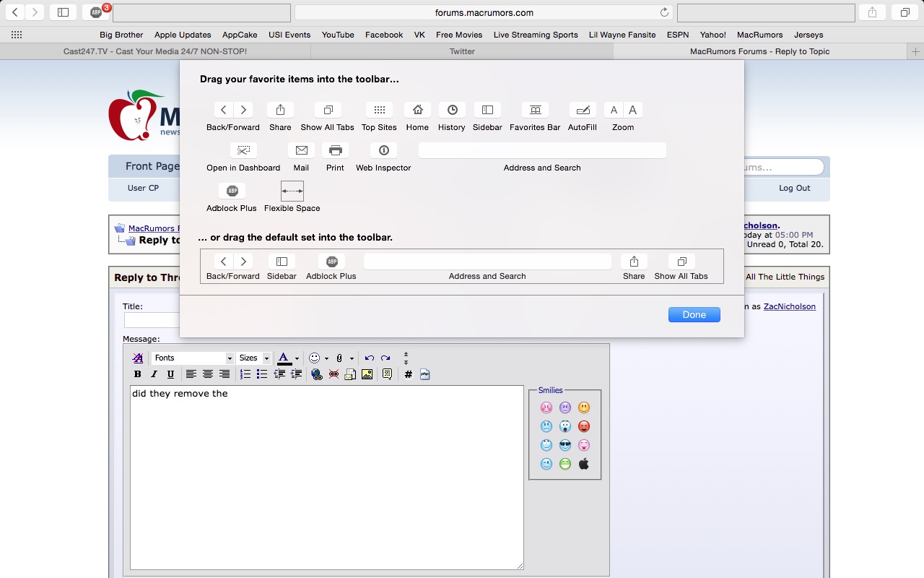The image size is (924, 578).
Task: Click the text color A swatch
Action: [284, 358]
